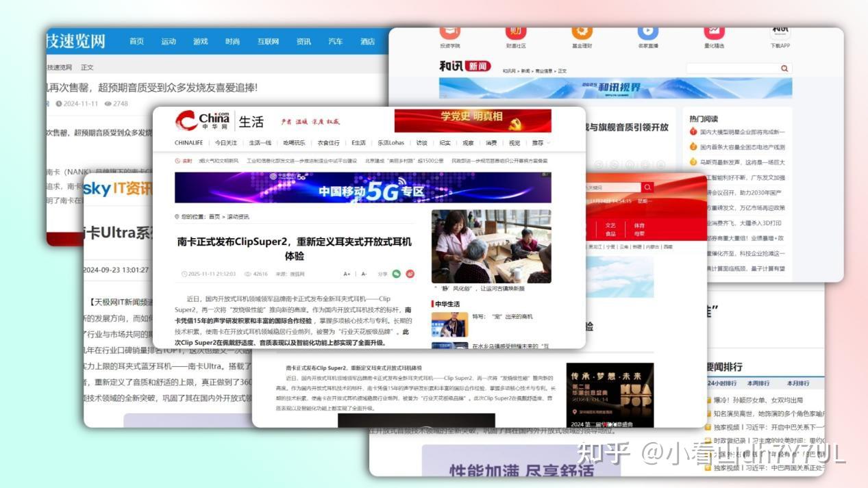Click the Hexun search magnifier icon
This screenshot has height=488, width=868.
tap(784, 68)
